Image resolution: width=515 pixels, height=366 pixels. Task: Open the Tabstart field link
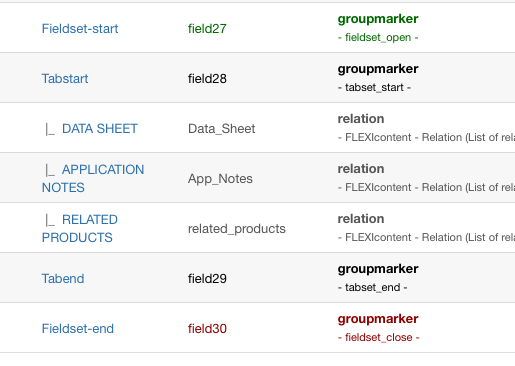65,79
